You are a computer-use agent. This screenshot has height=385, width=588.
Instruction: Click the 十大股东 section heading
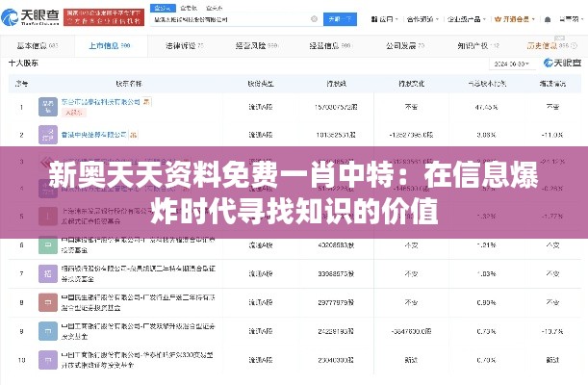click(23, 63)
